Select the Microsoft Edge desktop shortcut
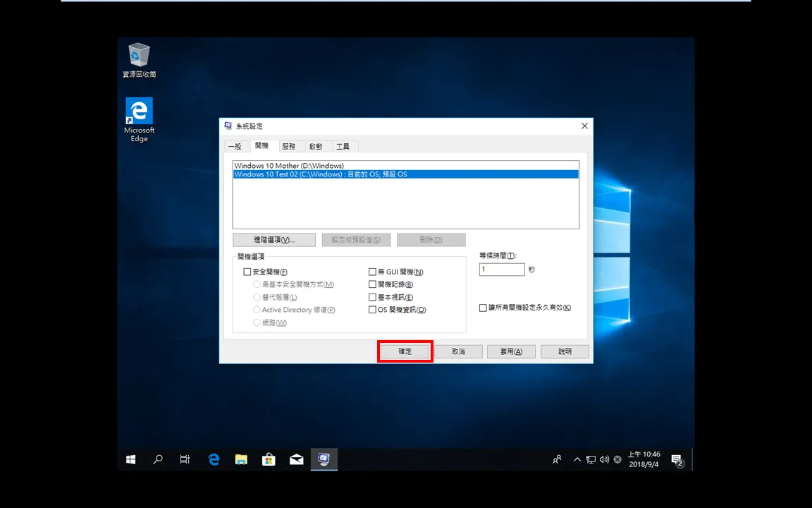Viewport: 812px width, 508px height. [139, 120]
